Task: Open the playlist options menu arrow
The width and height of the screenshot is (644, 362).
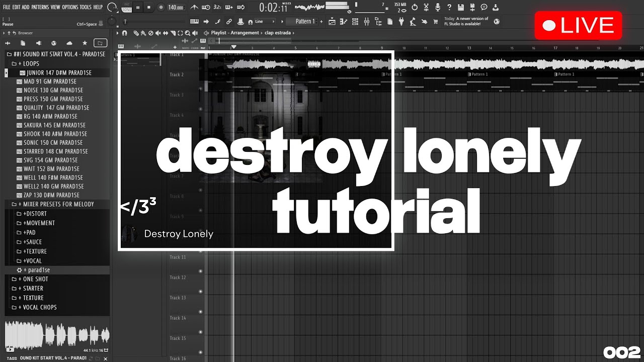Action: tap(117, 33)
